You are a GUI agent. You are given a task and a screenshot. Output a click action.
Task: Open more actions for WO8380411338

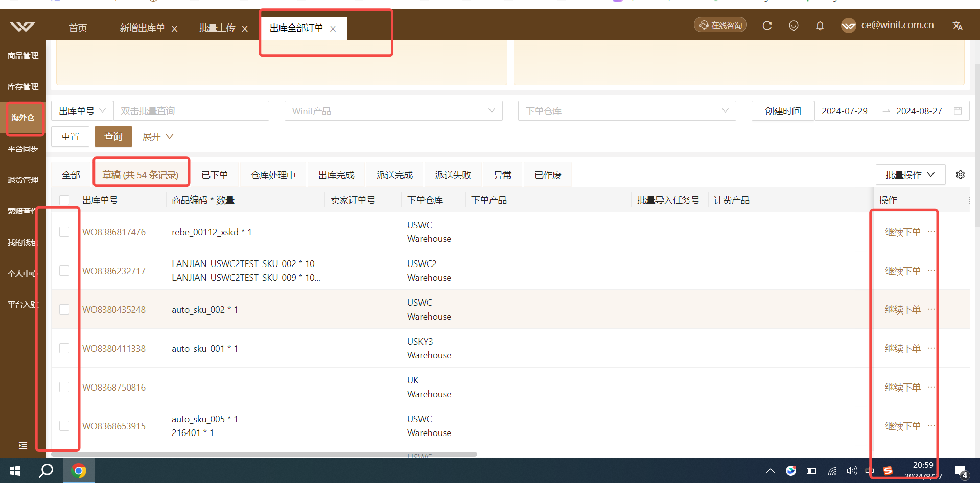[931, 348]
